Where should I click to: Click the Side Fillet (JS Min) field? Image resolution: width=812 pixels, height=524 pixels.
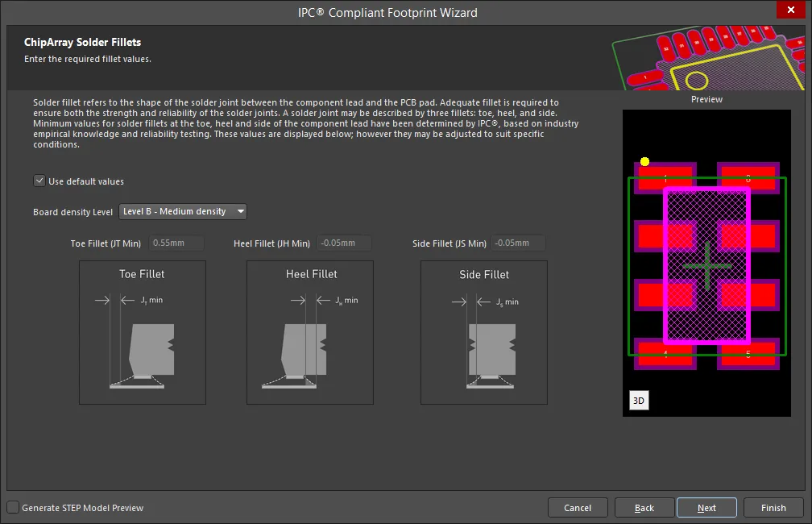point(518,243)
